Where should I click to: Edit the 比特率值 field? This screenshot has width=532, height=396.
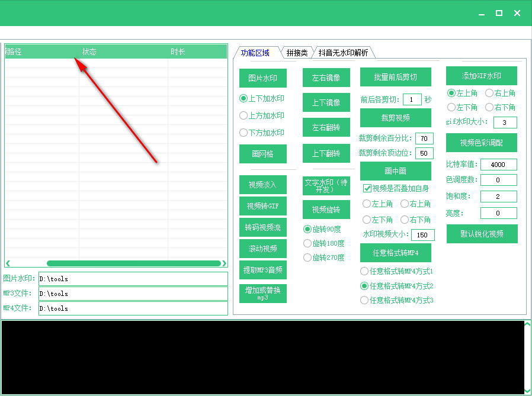(499, 165)
